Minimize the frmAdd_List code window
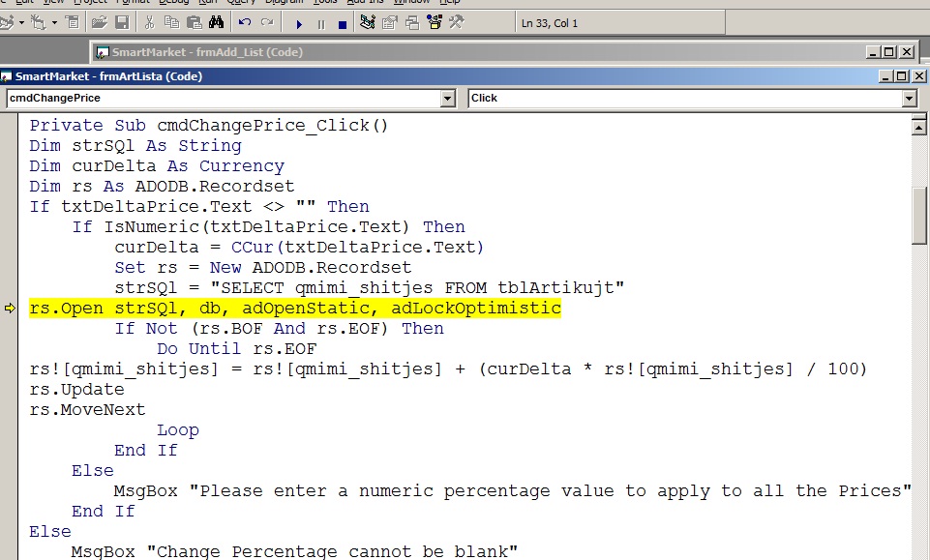 (873, 52)
